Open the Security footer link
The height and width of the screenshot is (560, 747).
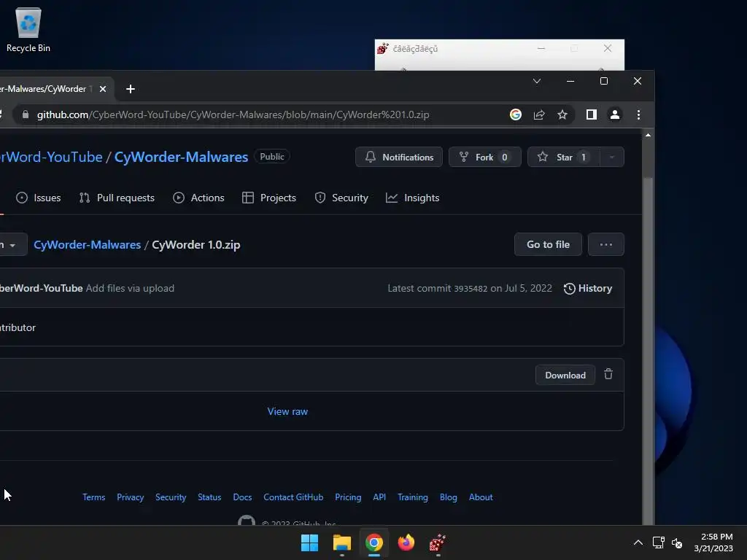click(x=171, y=497)
